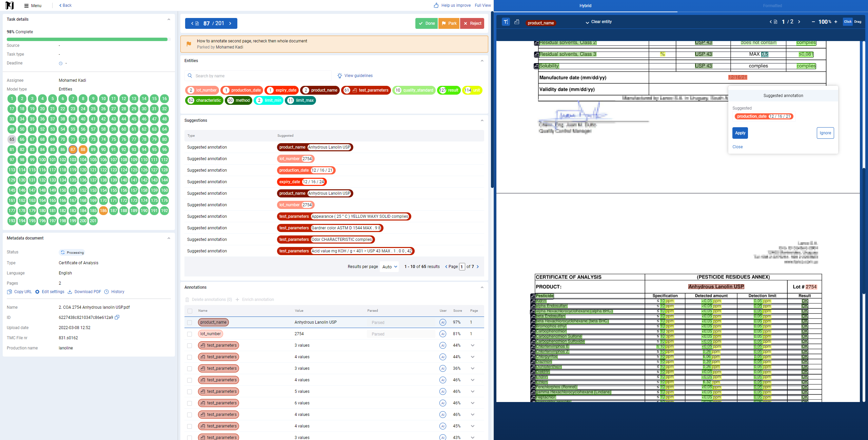This screenshot has width=868, height=440.
Task: Apply the suggested production_date annotation
Action: (740, 133)
